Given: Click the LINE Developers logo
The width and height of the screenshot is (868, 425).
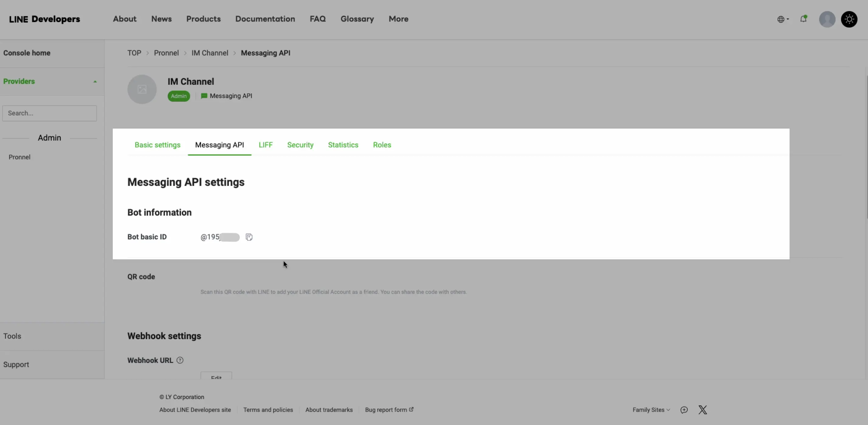Looking at the screenshot, I should tap(44, 19).
